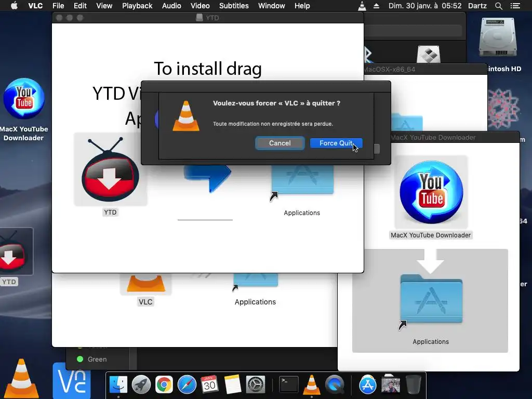Image resolution: width=532 pixels, height=399 pixels.
Task: Open Notes from the Dock
Action: [232, 385]
